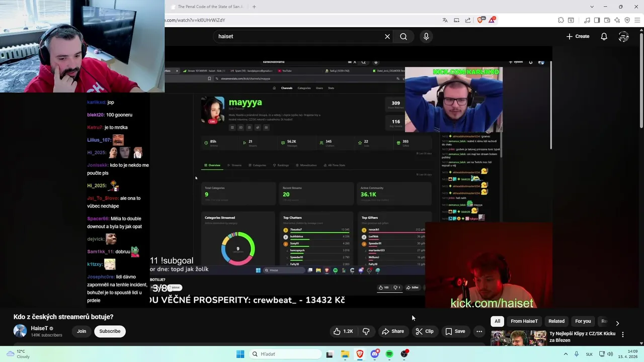Open the Brave playlist music note icon
This screenshot has height=362, width=644.
[587, 20]
